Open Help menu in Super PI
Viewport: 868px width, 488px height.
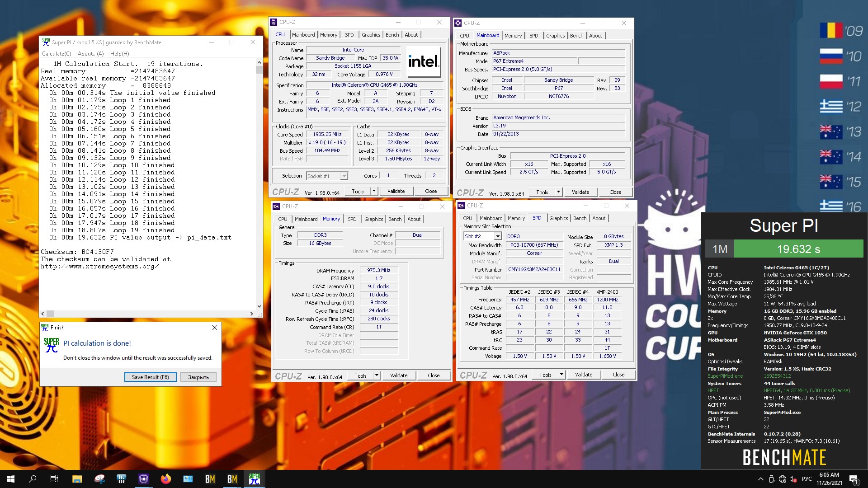pos(120,53)
